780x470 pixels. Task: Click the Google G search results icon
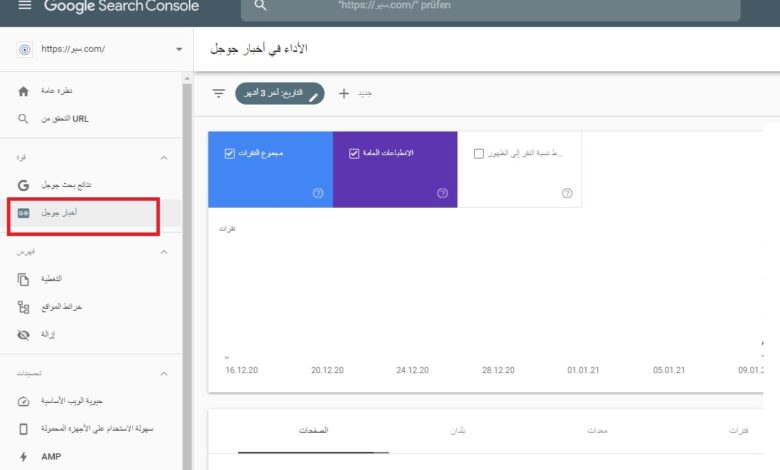(23, 185)
